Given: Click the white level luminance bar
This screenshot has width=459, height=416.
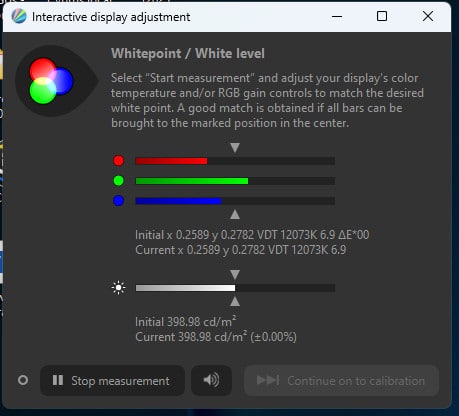Looking at the screenshot, I should [235, 288].
